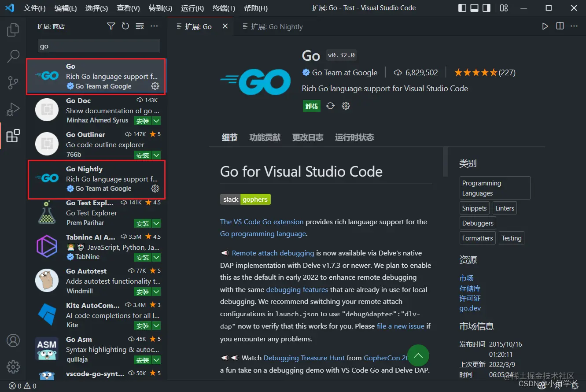Click errors and warnings status bar item
The height and width of the screenshot is (392, 586).
(x=23, y=386)
